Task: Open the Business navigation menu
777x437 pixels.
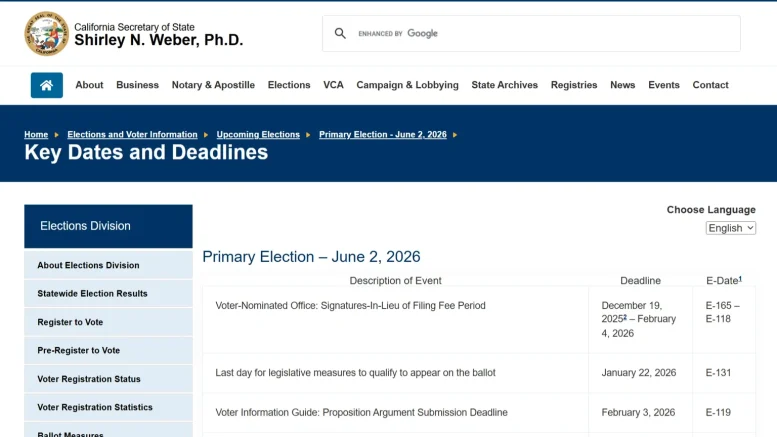Action: click(x=137, y=85)
